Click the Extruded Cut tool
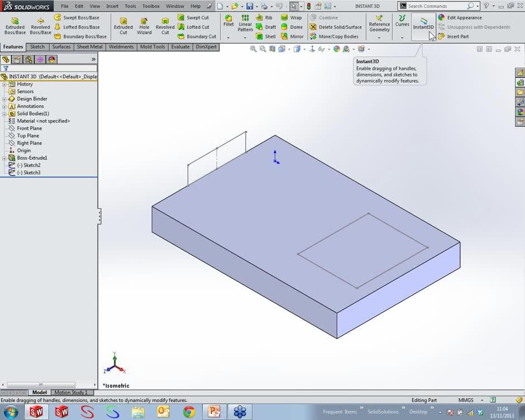 [x=123, y=26]
